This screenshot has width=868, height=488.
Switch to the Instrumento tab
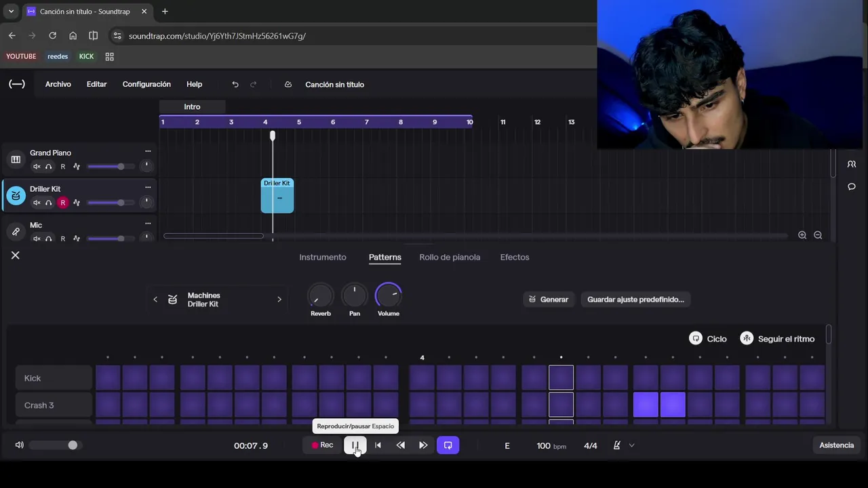pyautogui.click(x=323, y=257)
